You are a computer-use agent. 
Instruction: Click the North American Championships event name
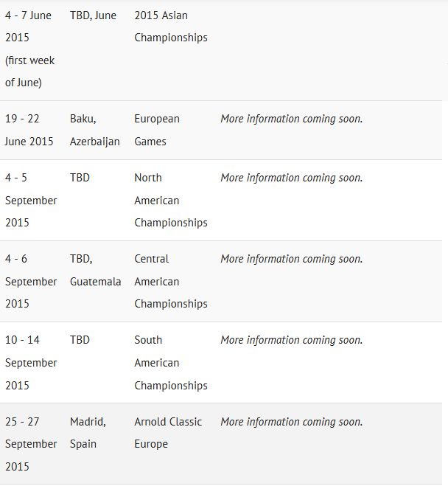click(170, 200)
